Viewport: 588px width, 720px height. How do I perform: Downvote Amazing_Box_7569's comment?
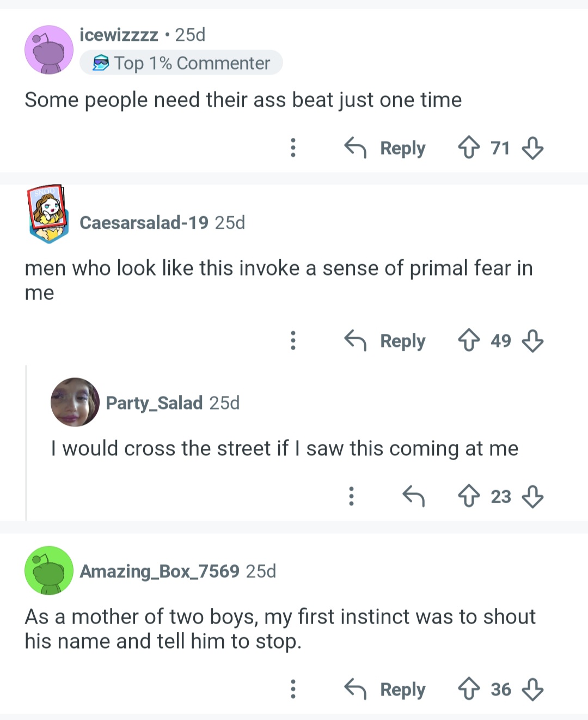click(532, 689)
